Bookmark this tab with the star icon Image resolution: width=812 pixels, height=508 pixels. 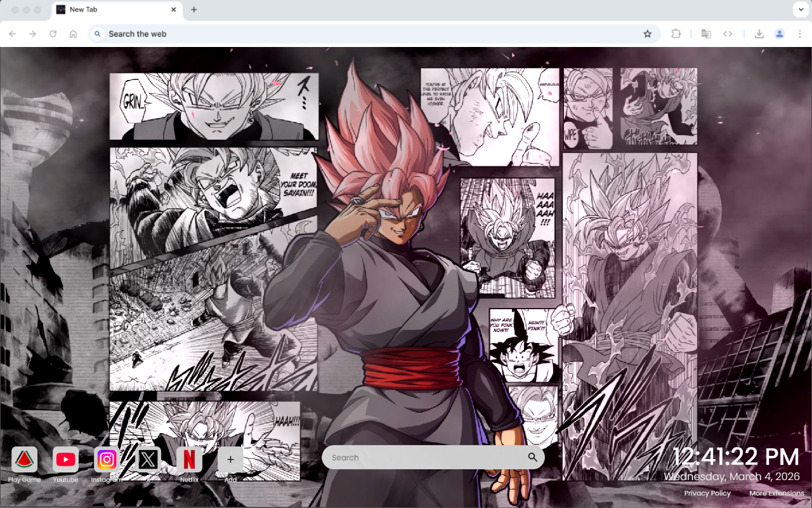click(x=647, y=34)
